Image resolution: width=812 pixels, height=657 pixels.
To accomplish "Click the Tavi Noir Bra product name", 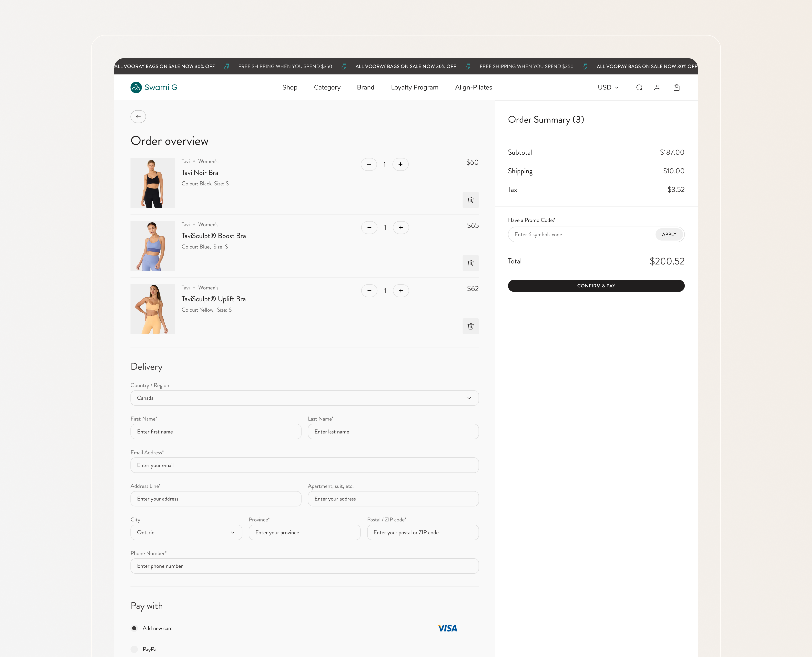I will click(x=200, y=173).
